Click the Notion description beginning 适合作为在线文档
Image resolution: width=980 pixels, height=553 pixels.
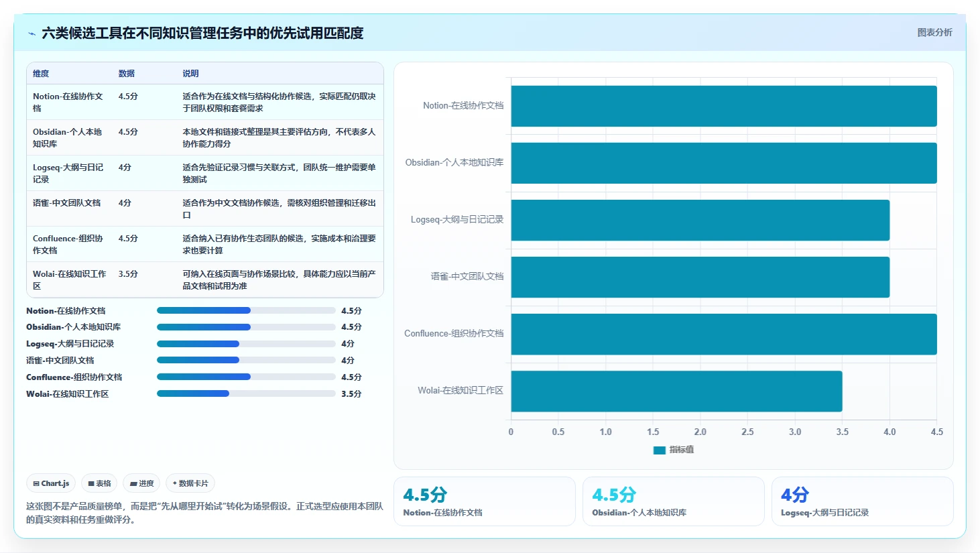coord(279,102)
